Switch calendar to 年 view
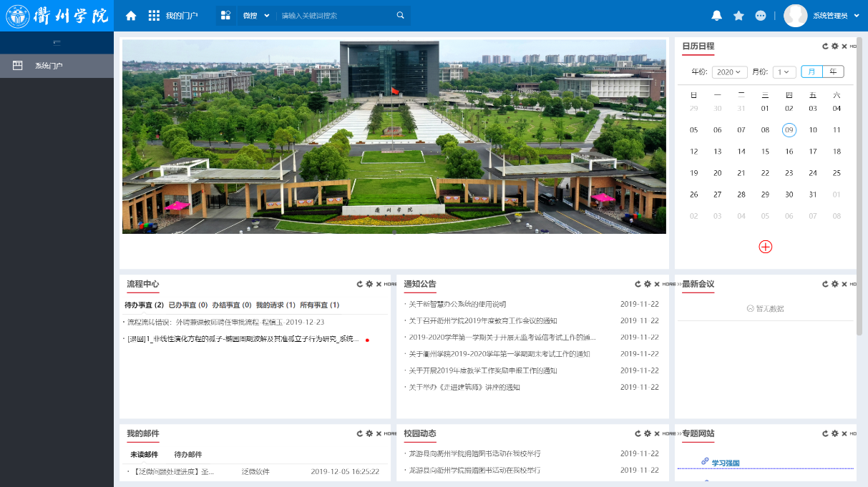The width and height of the screenshot is (868, 487). (833, 72)
